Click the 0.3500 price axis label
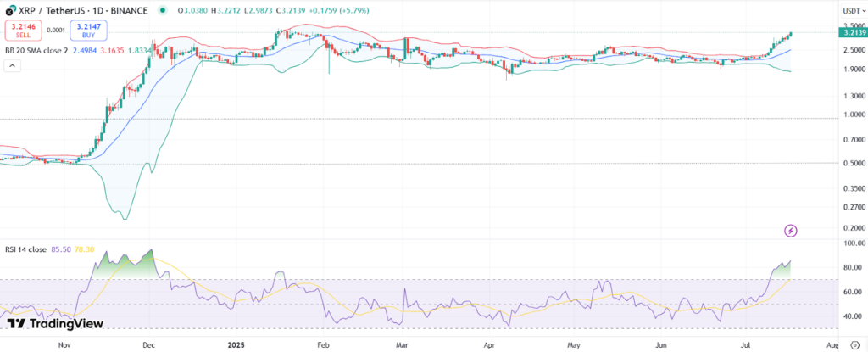Screen dimensions: 868x352 [854, 188]
